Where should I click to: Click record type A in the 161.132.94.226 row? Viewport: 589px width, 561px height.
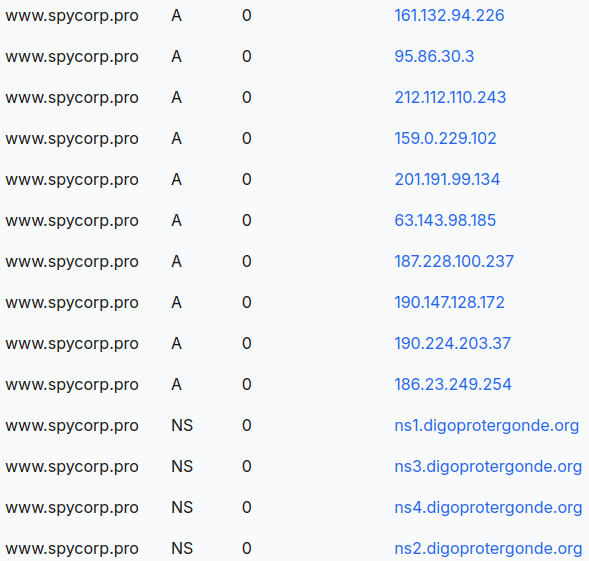[x=177, y=15]
